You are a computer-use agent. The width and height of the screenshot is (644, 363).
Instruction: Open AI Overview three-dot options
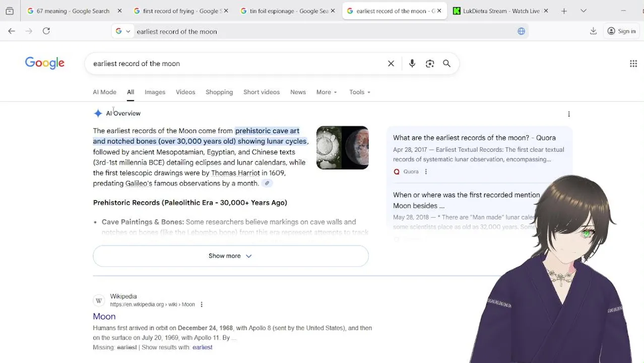click(x=569, y=114)
